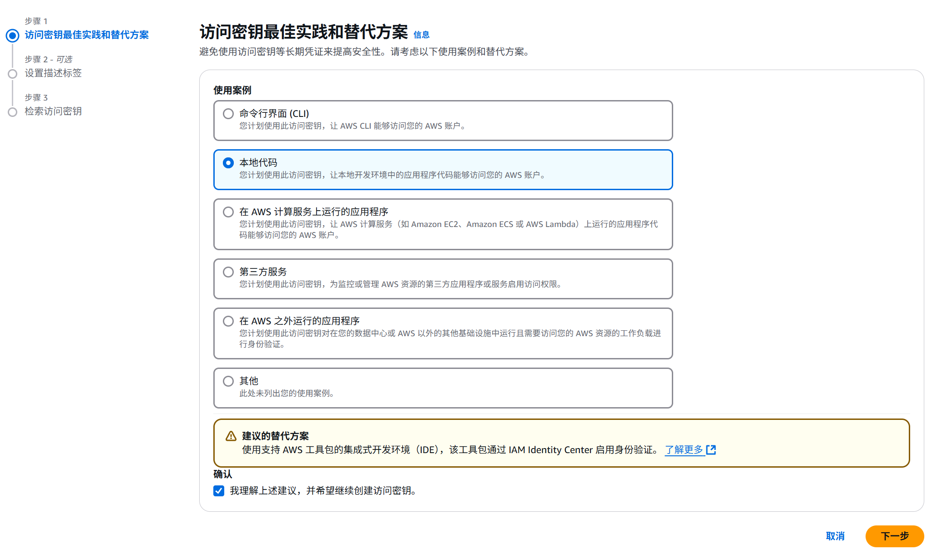
Task: Click the step 2 circle indicator
Action: (x=13, y=74)
